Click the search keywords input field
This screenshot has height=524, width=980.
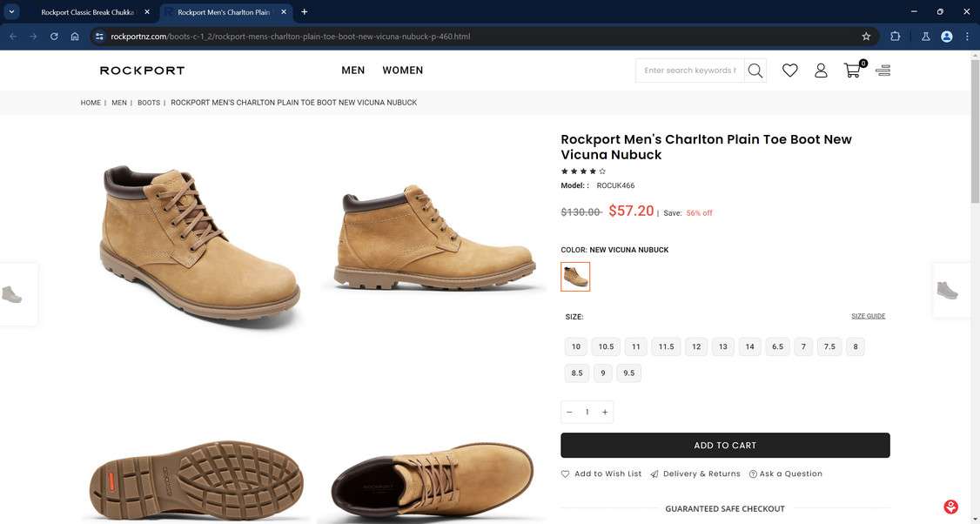coord(689,71)
